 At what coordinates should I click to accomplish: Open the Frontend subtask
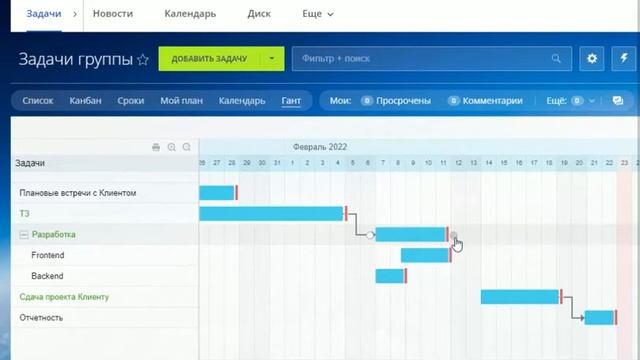tap(48, 256)
